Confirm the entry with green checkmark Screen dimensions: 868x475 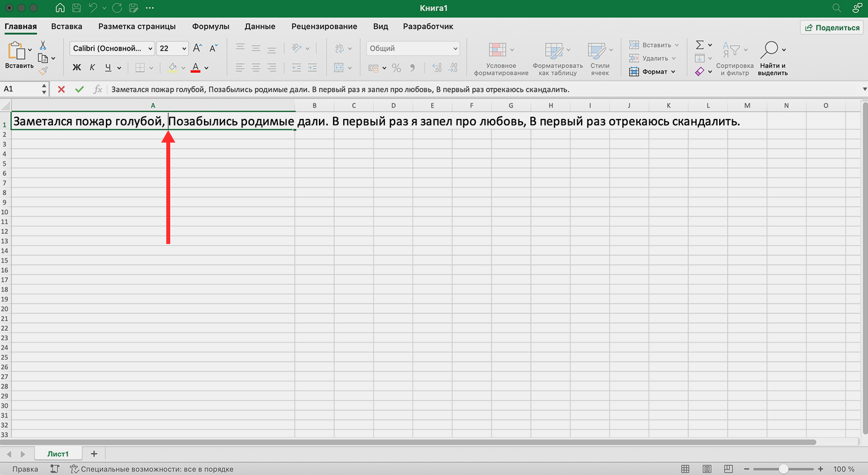coord(79,89)
